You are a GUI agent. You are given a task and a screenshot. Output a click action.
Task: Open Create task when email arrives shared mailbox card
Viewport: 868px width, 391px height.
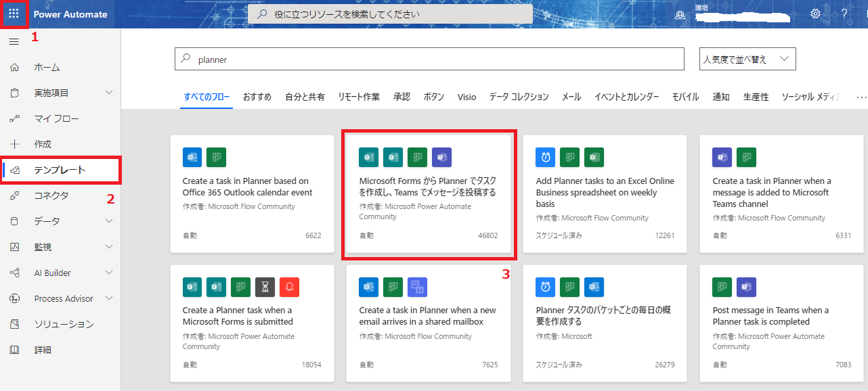(429, 323)
